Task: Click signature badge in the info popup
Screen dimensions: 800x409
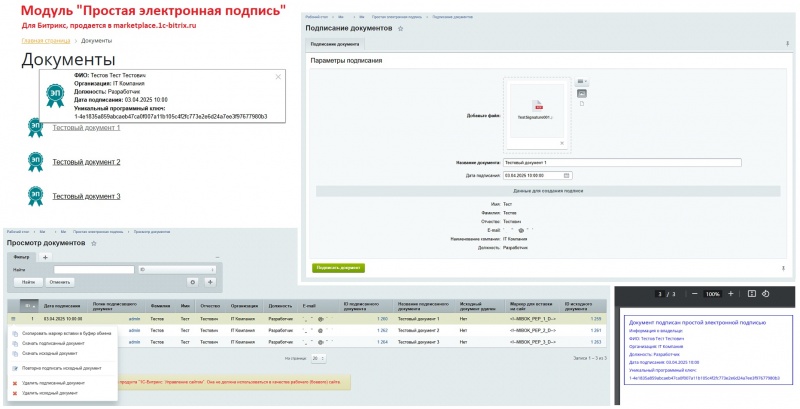Action: pos(55,96)
